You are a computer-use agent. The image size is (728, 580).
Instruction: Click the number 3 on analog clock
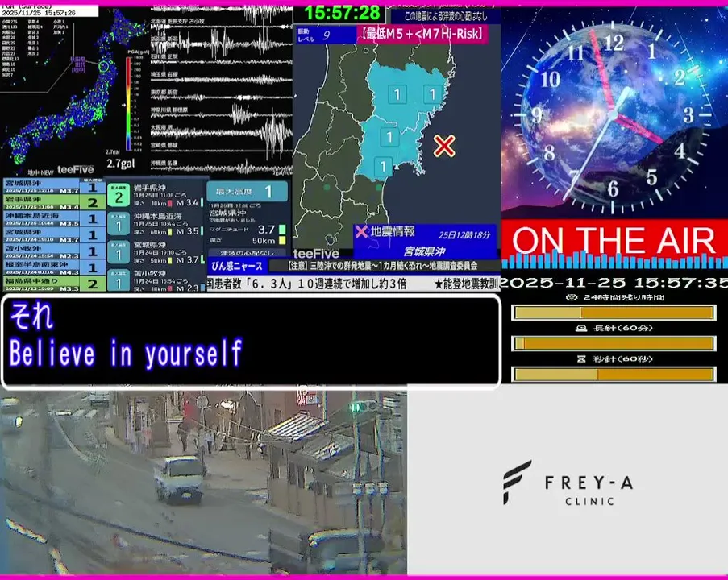[688, 114]
